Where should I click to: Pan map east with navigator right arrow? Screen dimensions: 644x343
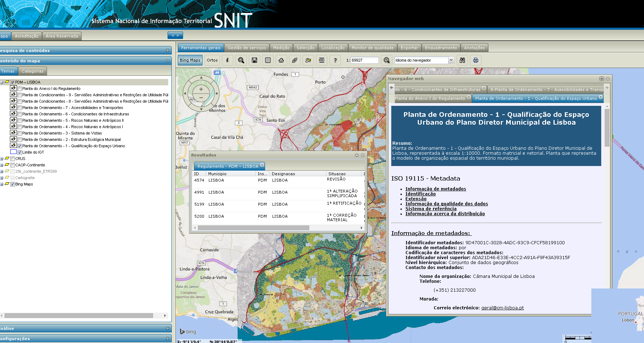217,93
